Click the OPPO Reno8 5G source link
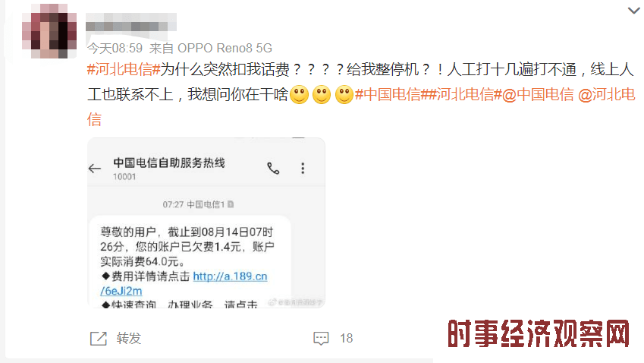Image resolution: width=644 pixels, height=363 pixels. 225,48
